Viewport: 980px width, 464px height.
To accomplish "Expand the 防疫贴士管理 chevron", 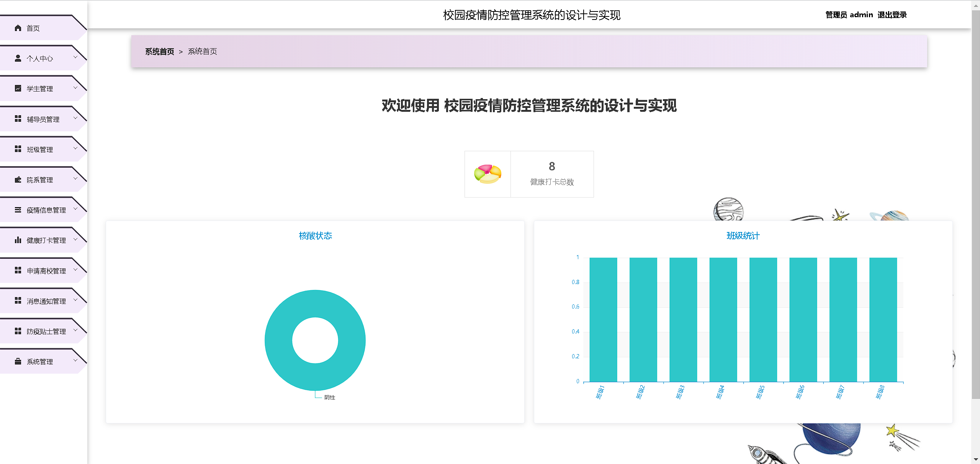I will click(75, 330).
